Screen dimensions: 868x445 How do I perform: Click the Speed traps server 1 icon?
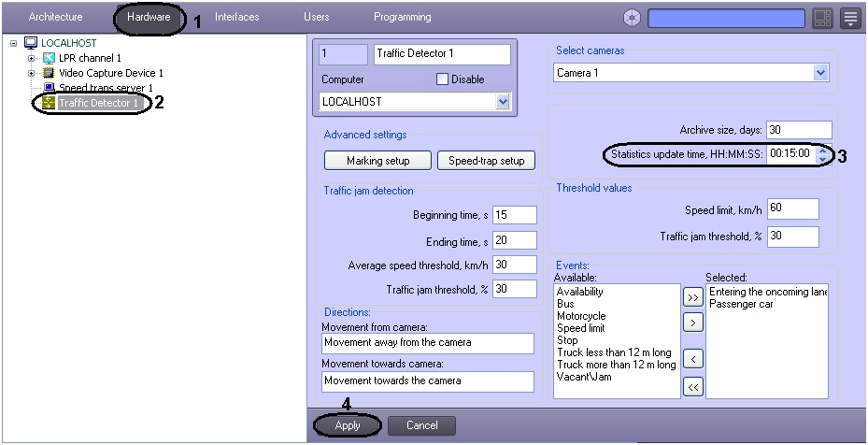(50, 88)
